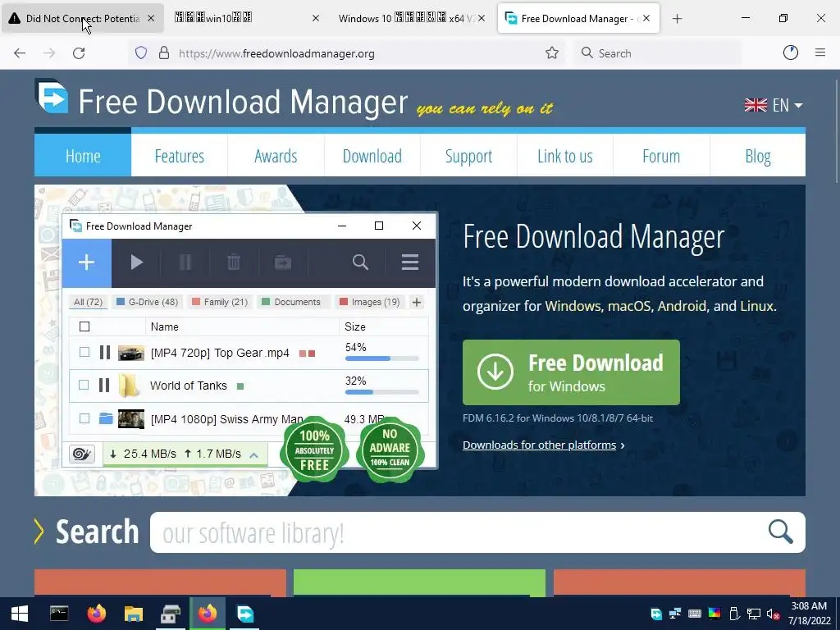Viewport: 840px width, 630px height.
Task: Open File Explorer from the taskbar
Action: point(134,614)
